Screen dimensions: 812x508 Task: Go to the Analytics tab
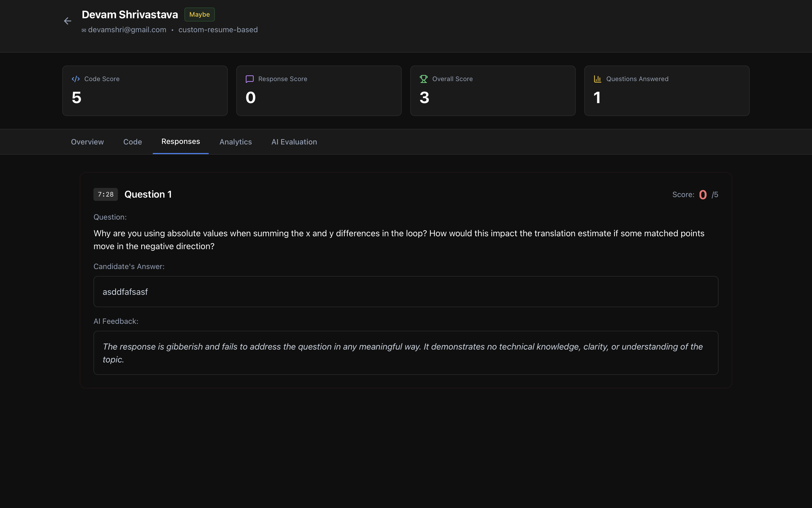click(235, 142)
